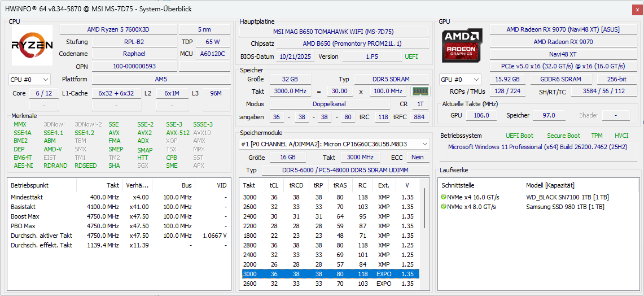Click the Schnittstelle column header
The image size is (644, 296).
tap(480, 185)
